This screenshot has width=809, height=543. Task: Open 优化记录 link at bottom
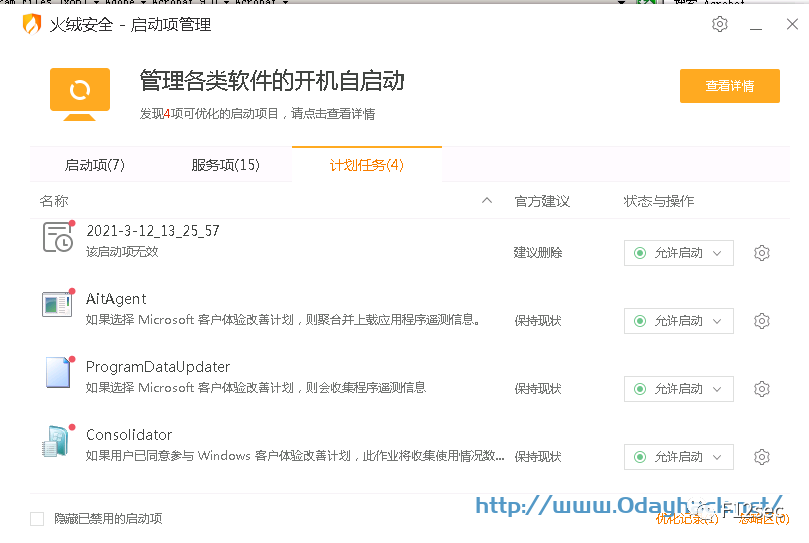click(687, 519)
